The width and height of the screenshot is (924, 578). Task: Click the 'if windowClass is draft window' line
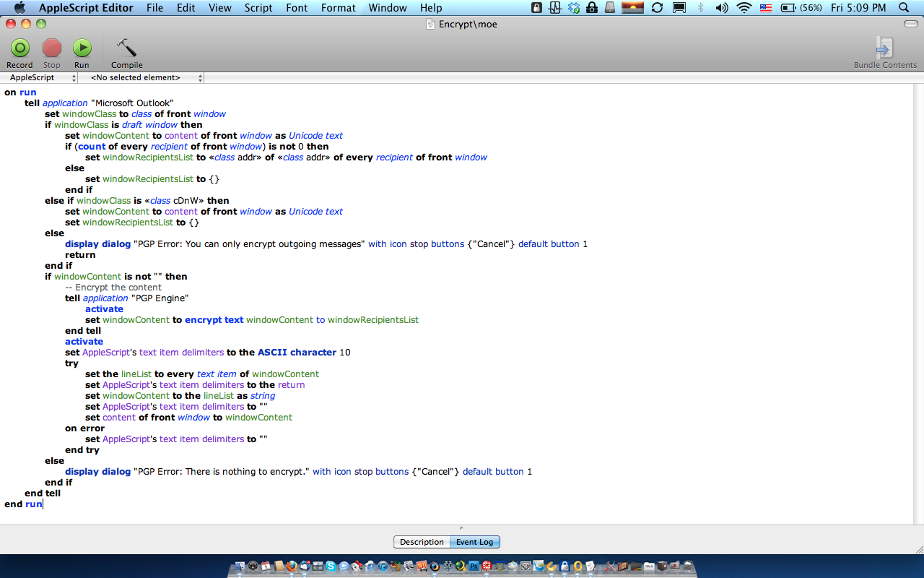point(123,125)
